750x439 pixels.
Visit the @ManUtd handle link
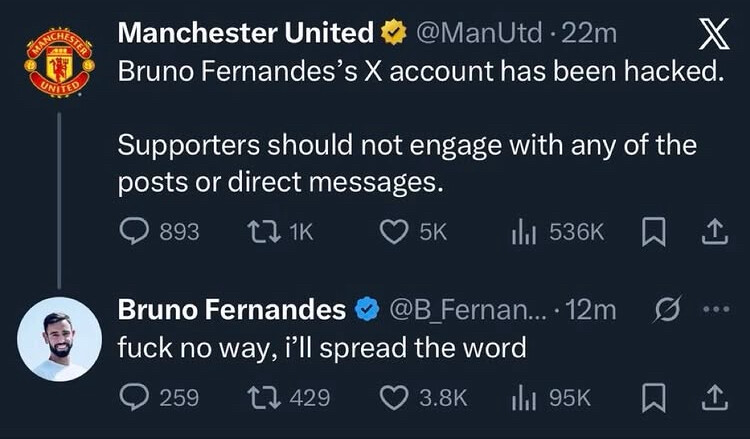tap(482, 33)
